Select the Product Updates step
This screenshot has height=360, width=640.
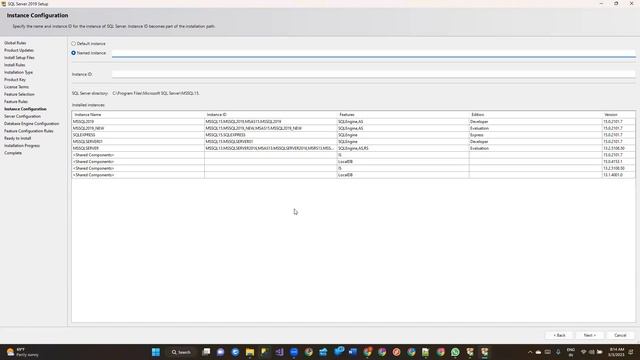[x=19, y=50]
